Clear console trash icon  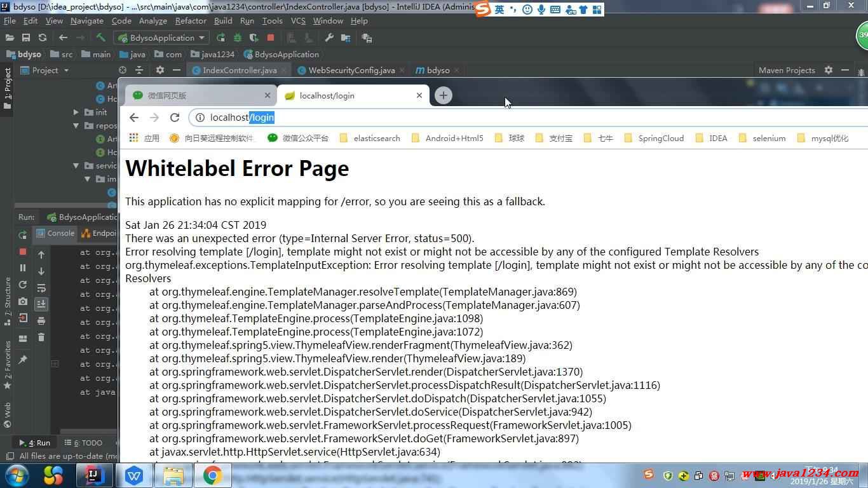[41, 337]
